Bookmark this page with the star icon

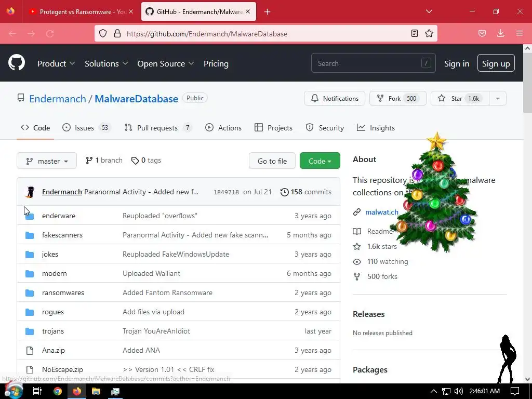point(429,33)
